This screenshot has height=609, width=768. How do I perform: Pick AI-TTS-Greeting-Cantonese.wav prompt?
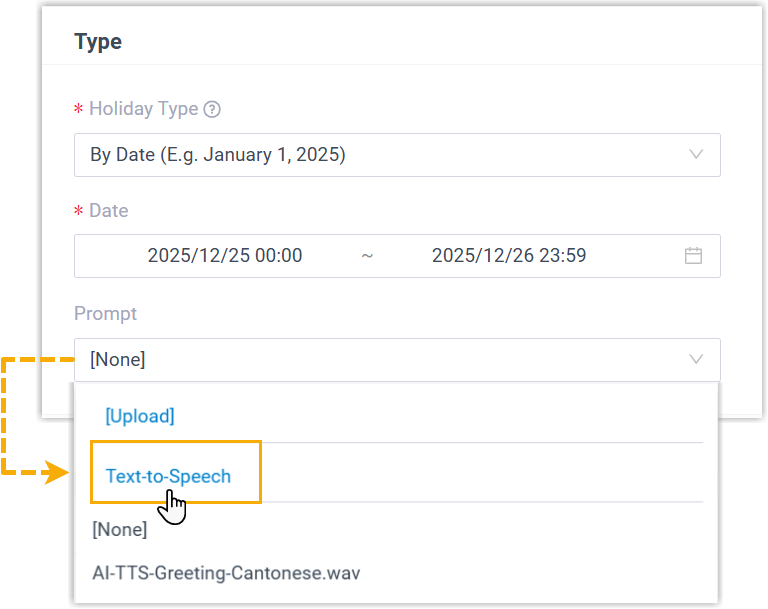click(226, 573)
